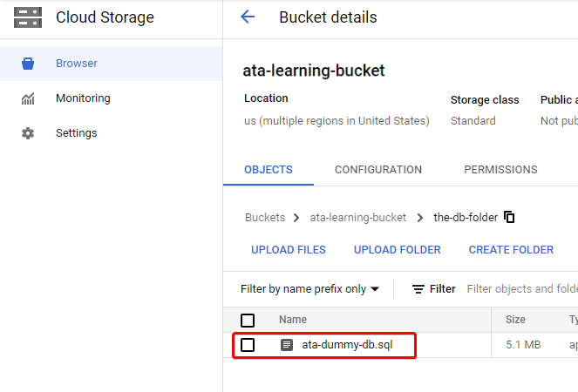
Task: Click the UPLOAD FOLDER button
Action: (398, 250)
